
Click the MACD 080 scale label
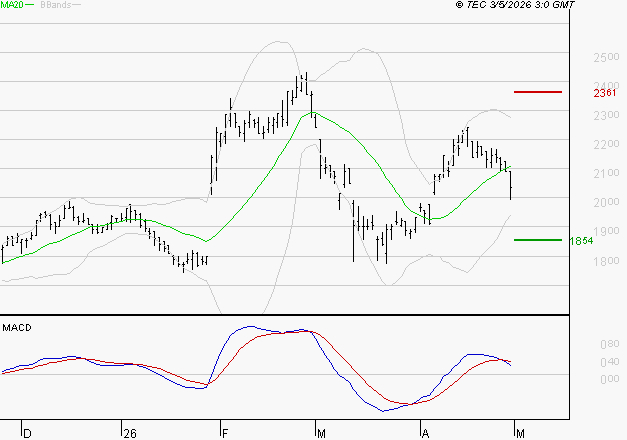click(610, 344)
